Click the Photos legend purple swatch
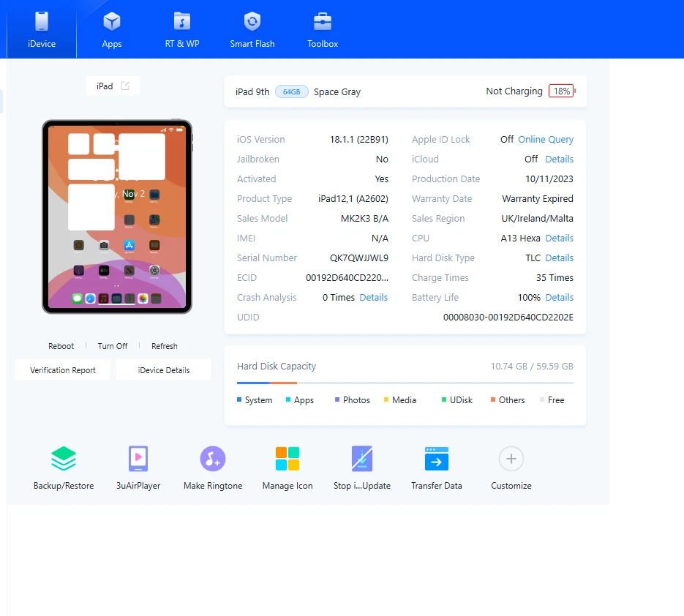This screenshot has height=616, width=684. (x=337, y=399)
